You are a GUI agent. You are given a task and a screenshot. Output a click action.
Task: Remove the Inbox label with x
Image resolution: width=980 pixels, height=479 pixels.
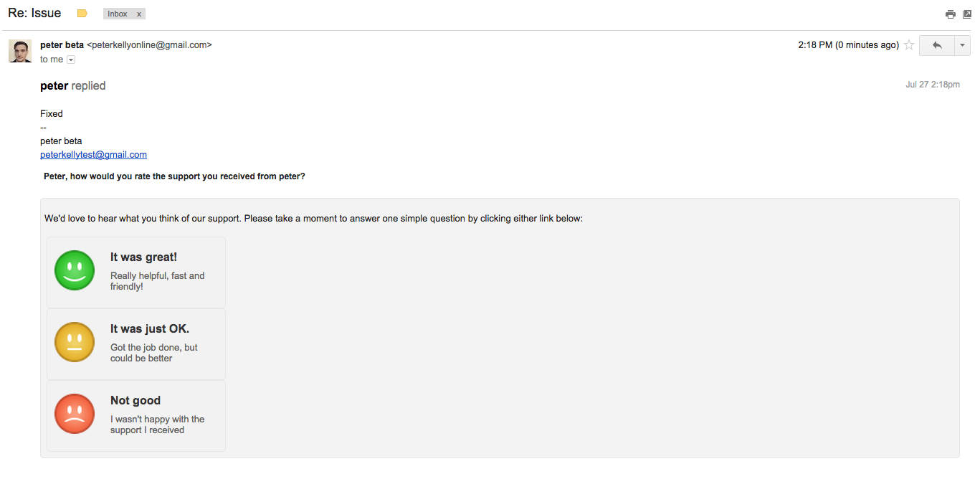139,14
